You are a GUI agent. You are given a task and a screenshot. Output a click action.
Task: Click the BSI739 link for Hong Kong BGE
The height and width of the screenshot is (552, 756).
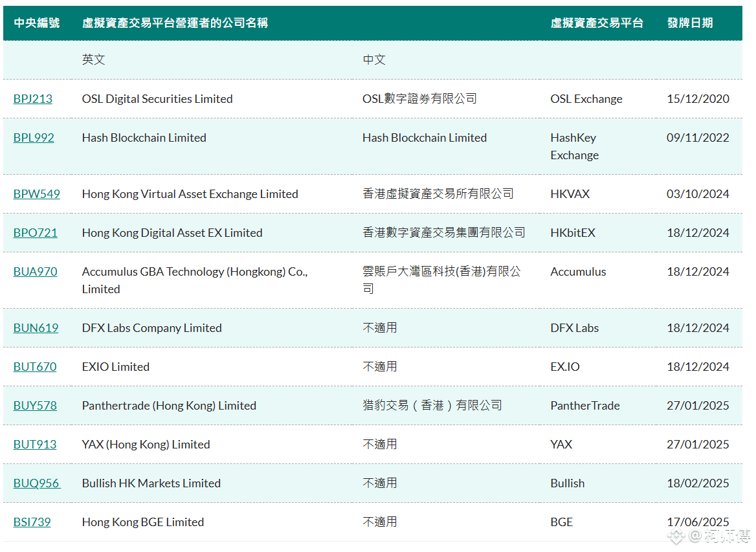[x=32, y=522]
